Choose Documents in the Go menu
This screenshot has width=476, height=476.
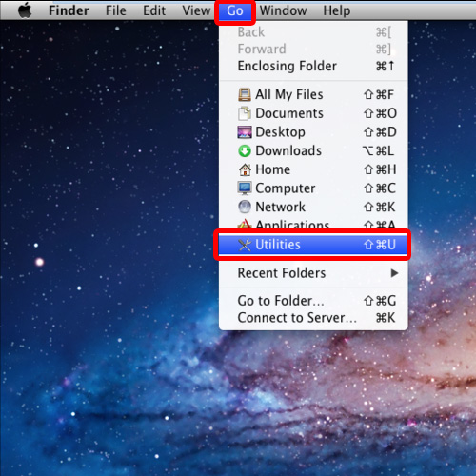(x=313, y=113)
